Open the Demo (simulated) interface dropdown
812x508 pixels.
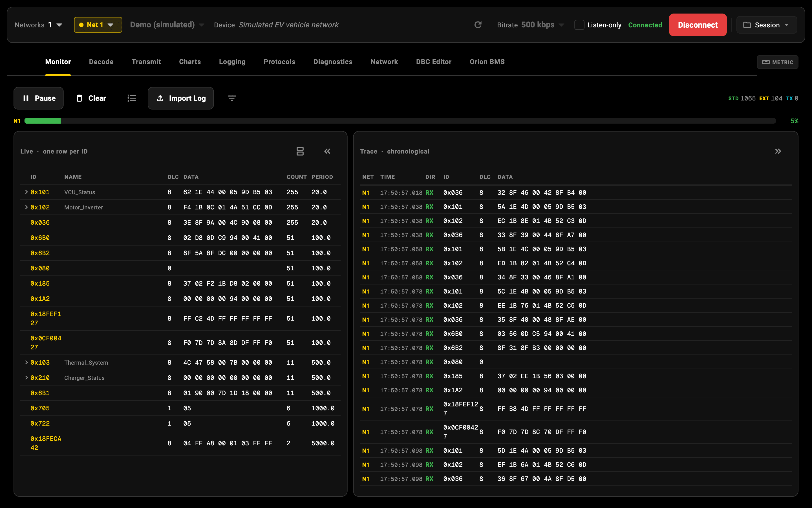167,25
